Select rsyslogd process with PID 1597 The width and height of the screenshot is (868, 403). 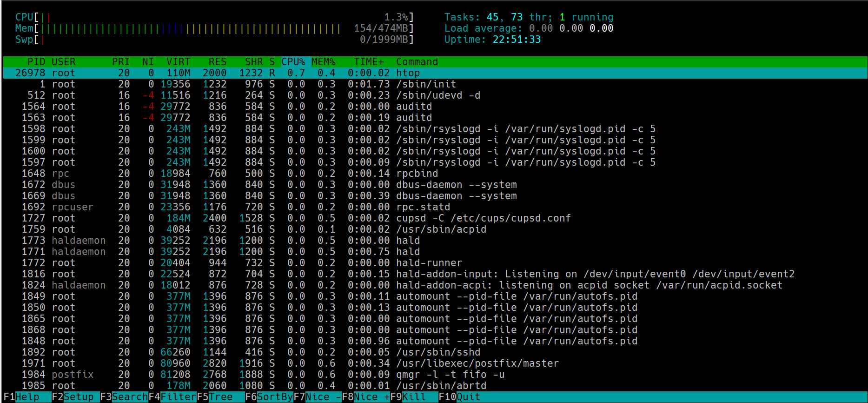[435, 162]
